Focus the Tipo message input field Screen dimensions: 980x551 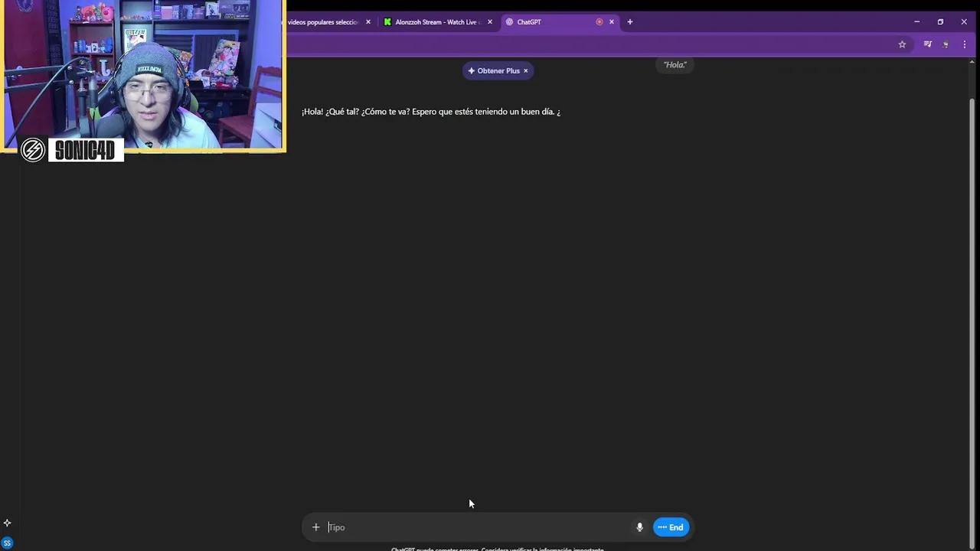(479, 527)
